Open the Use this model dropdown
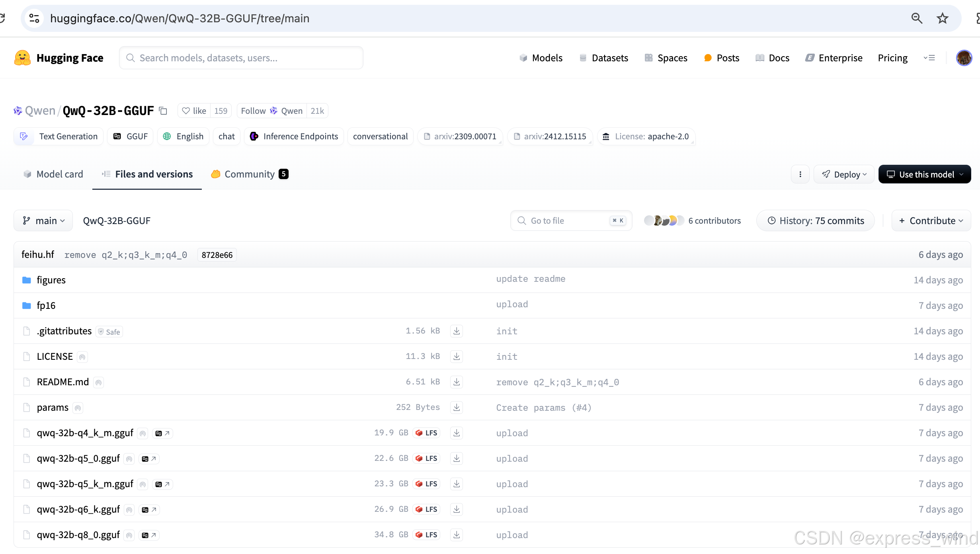Screen dimensions: 980x554 tap(925, 174)
